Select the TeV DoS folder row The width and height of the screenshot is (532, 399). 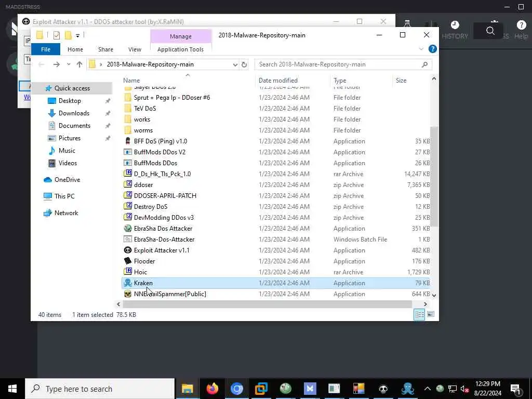[x=275, y=108]
